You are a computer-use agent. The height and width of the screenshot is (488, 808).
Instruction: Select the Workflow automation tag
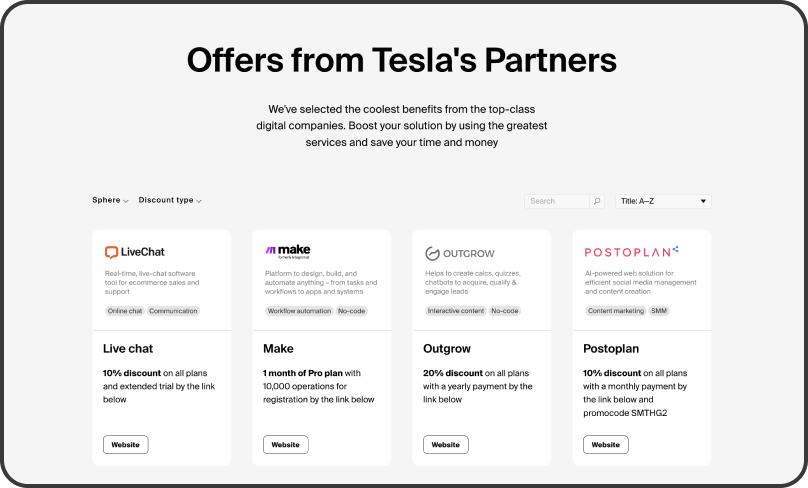pyautogui.click(x=298, y=311)
